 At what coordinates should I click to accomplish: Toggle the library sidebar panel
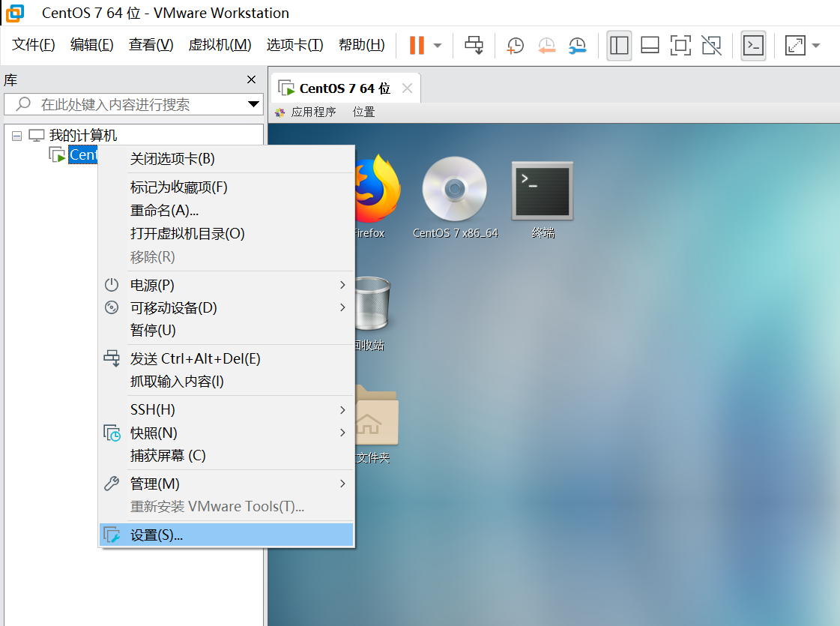click(x=619, y=46)
